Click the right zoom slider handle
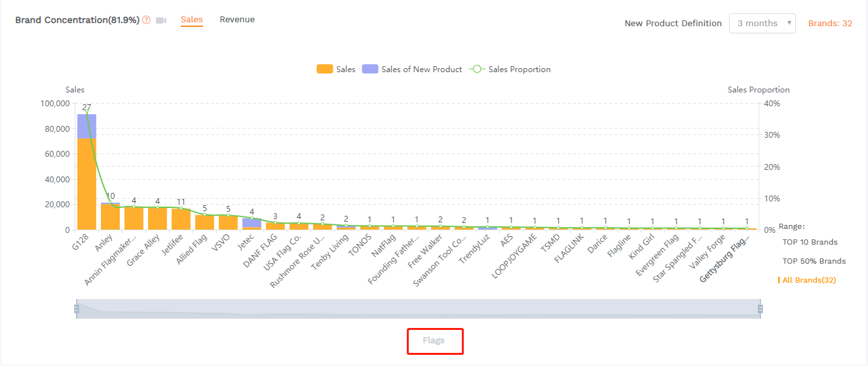Screen dimensions: 868x366 (760, 309)
